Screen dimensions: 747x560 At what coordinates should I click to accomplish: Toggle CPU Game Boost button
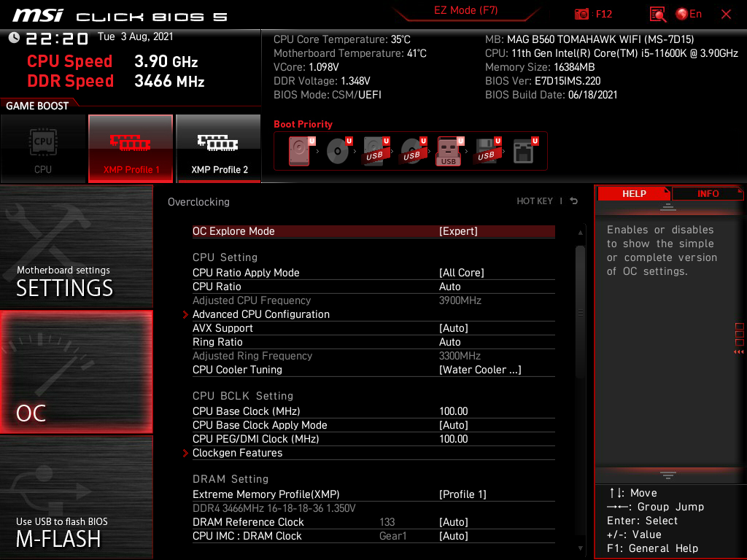coord(43,148)
